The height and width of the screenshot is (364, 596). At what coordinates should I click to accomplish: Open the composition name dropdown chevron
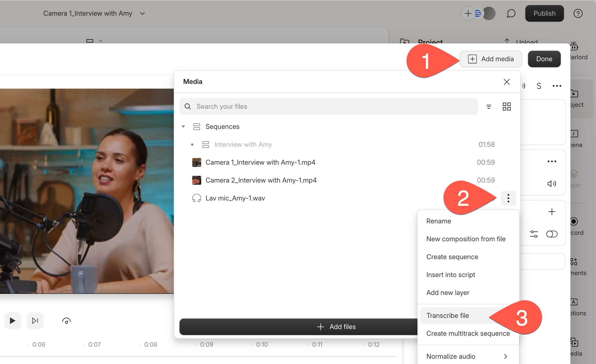tap(142, 13)
